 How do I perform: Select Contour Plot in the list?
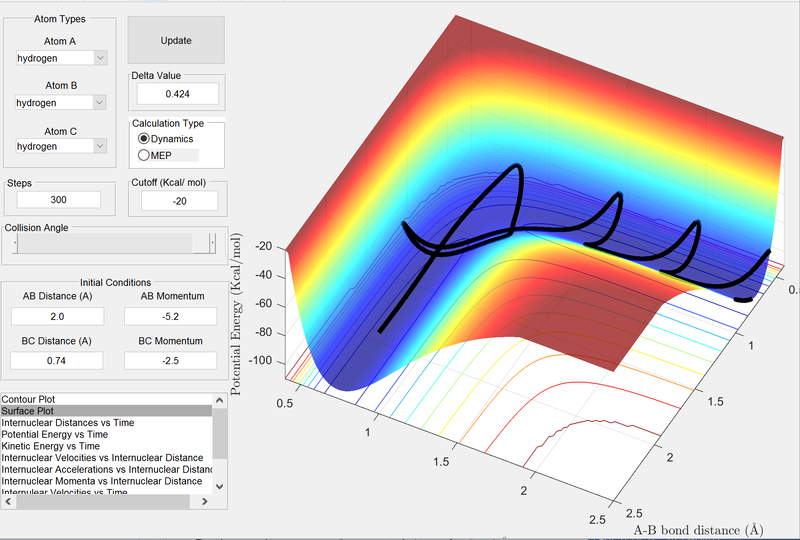106,399
